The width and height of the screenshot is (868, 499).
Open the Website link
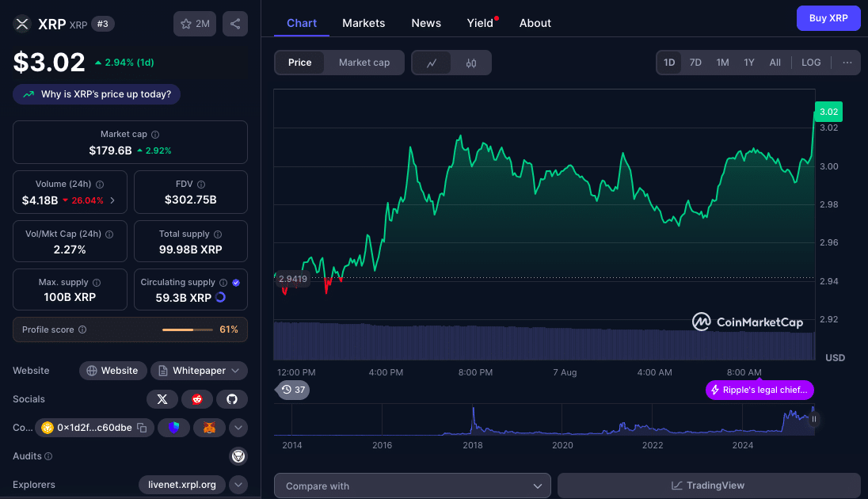click(113, 371)
